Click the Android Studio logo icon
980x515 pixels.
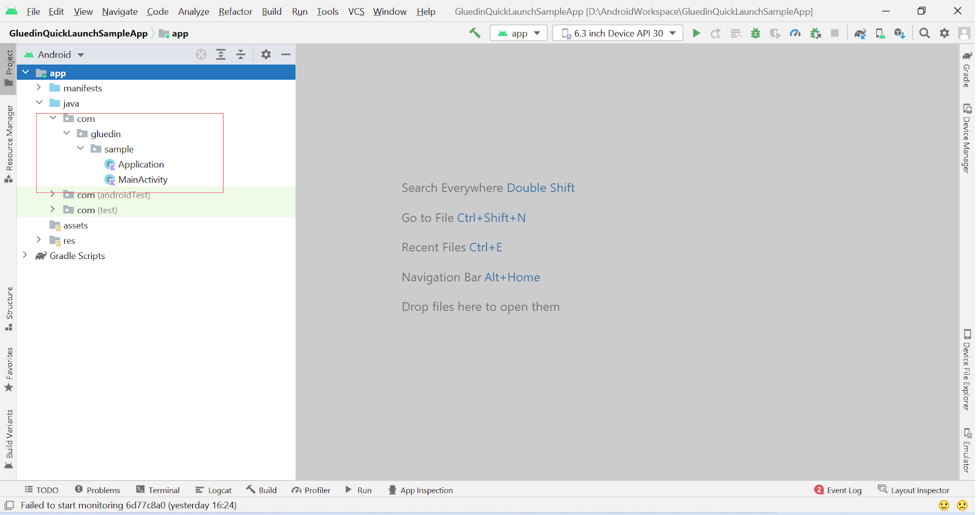pyautogui.click(x=12, y=11)
